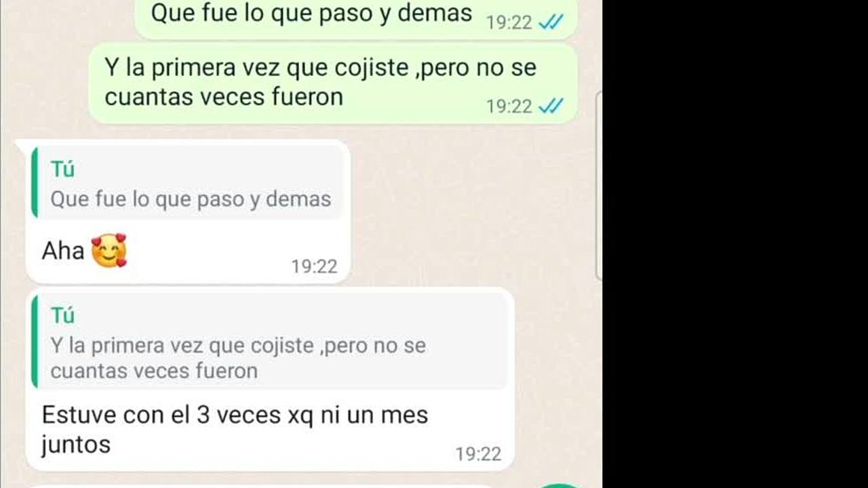Select outgoing message 'Y la primera vez que cojiste'

(333, 83)
